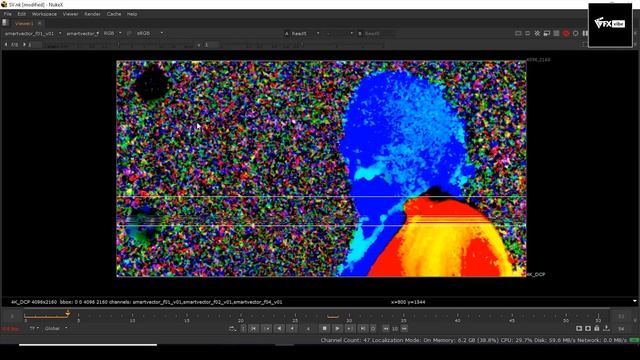The width and height of the screenshot is (640, 360).
Task: Toggle the clipping warning viewer icon
Action: 518,33
